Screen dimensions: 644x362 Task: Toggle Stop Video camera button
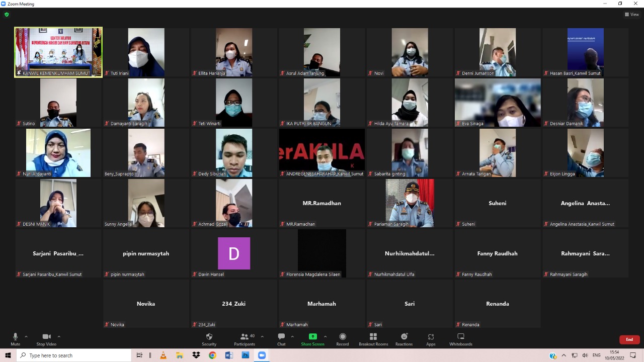point(46,339)
